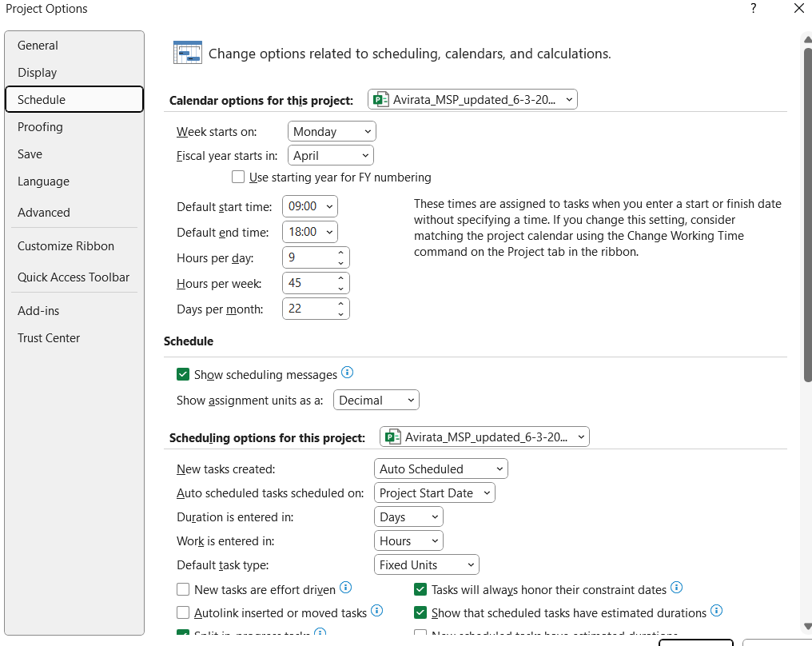Click the info icon beside Autolink inserted or moved tasks
Image resolution: width=812 pixels, height=646 pixels.
pos(376,612)
